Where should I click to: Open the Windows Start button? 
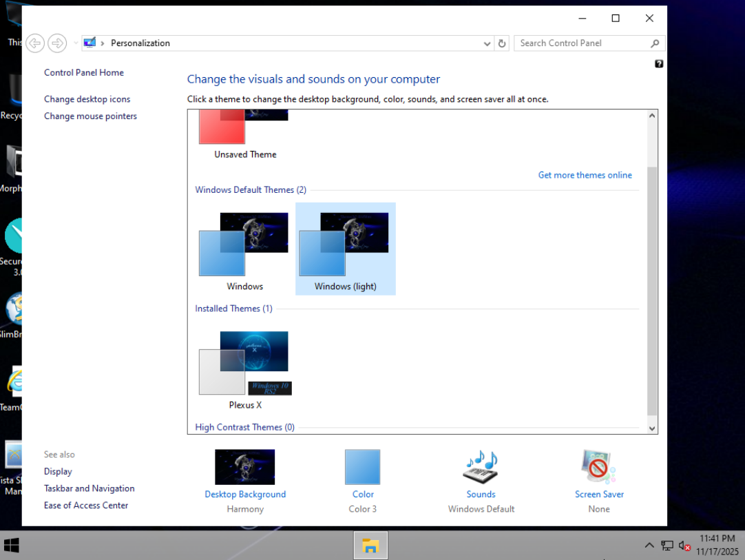point(12,546)
